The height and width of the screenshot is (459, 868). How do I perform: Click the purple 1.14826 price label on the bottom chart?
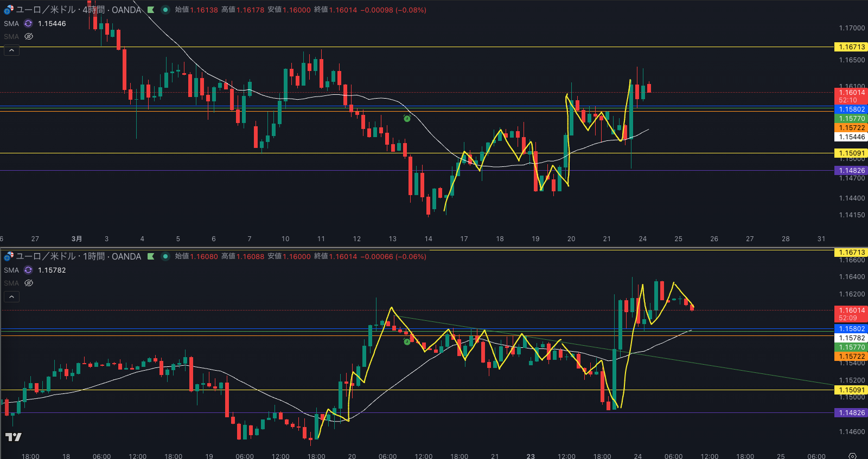point(851,413)
